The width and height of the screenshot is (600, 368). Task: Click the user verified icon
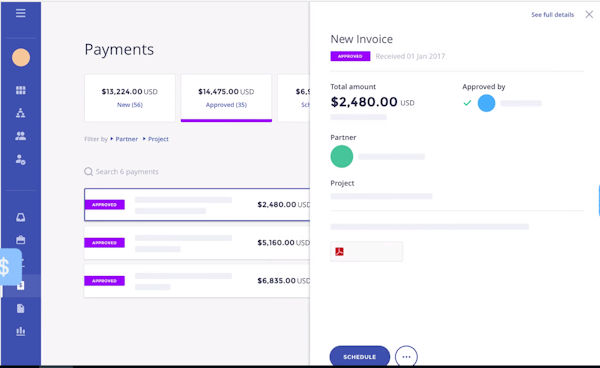point(21,160)
